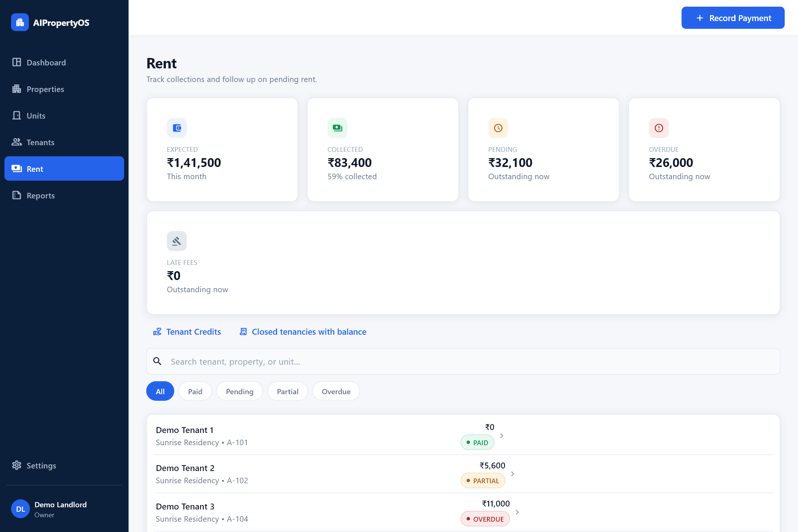
Task: Click the ₹5,600 balance amount
Action: click(x=492, y=465)
